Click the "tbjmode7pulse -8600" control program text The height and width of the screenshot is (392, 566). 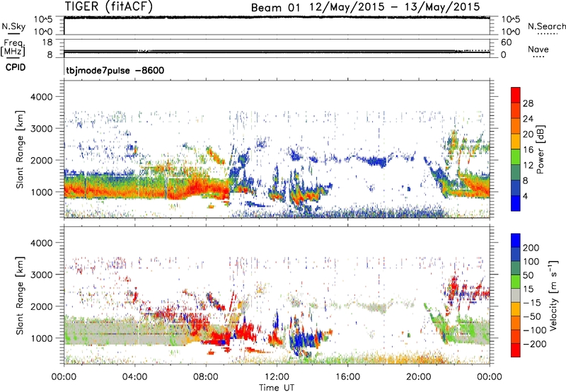[x=115, y=70]
